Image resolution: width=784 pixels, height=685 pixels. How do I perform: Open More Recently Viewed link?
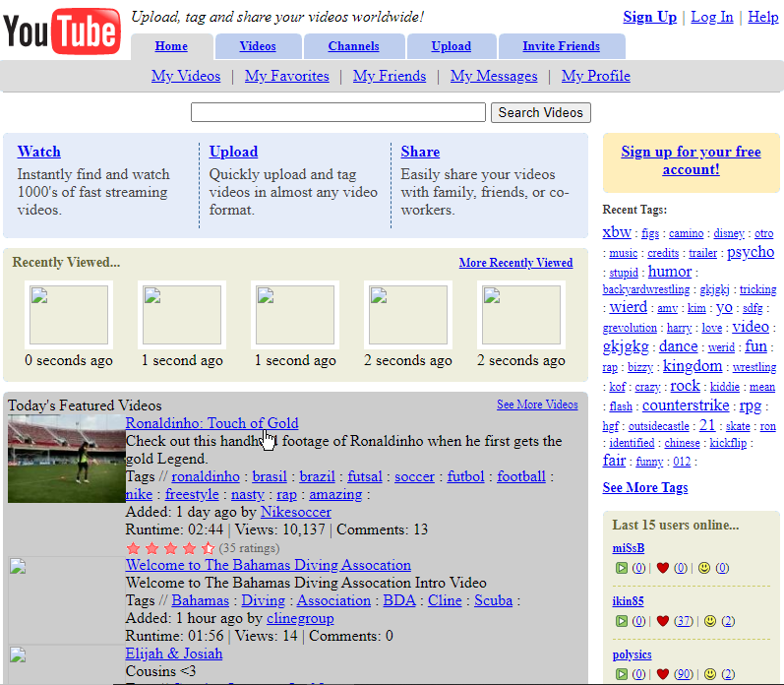(516, 263)
